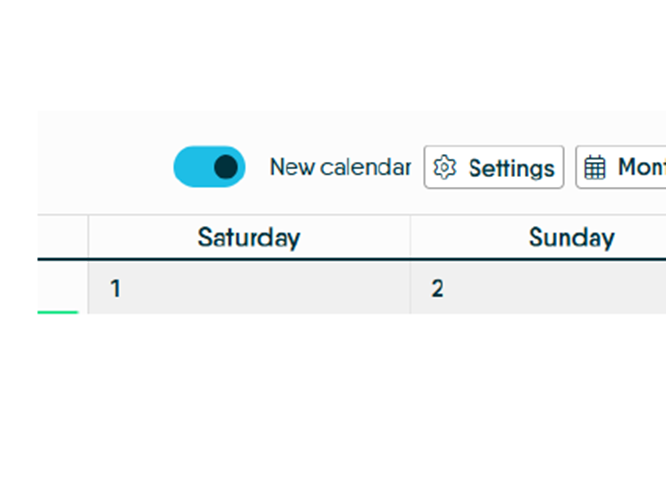Click the green event bar at left edge

point(58,311)
